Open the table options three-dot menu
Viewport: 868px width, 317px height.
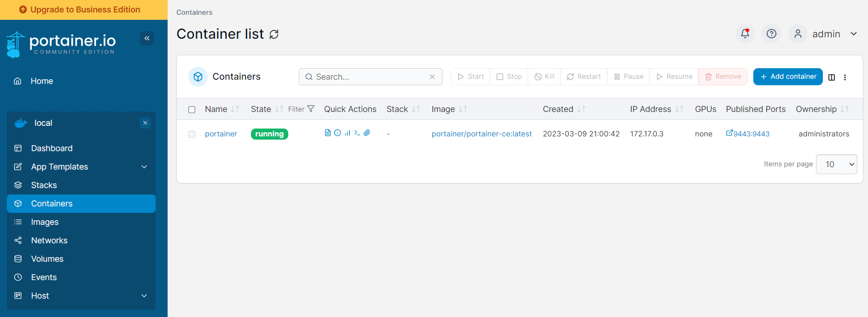pos(845,77)
